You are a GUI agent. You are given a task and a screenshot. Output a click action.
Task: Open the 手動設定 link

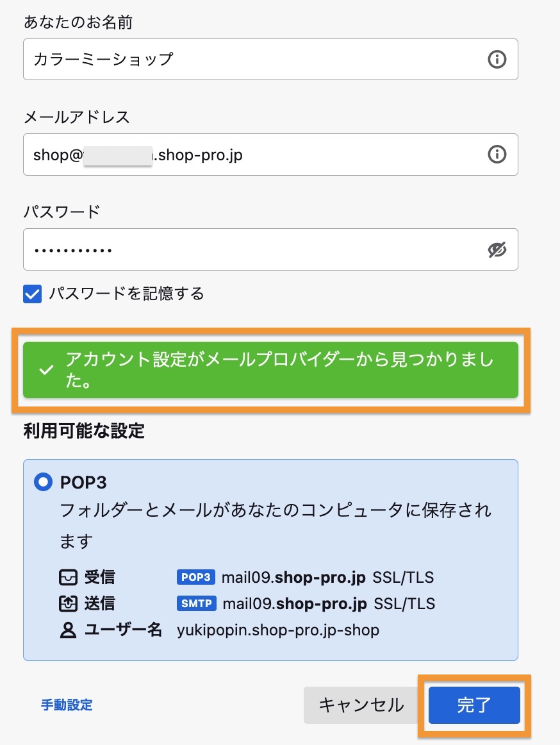[x=67, y=705]
